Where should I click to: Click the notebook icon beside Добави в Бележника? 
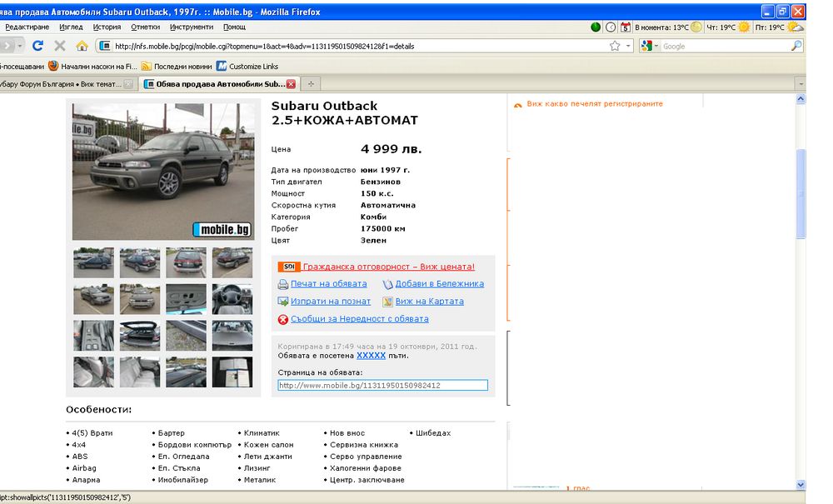[388, 285]
